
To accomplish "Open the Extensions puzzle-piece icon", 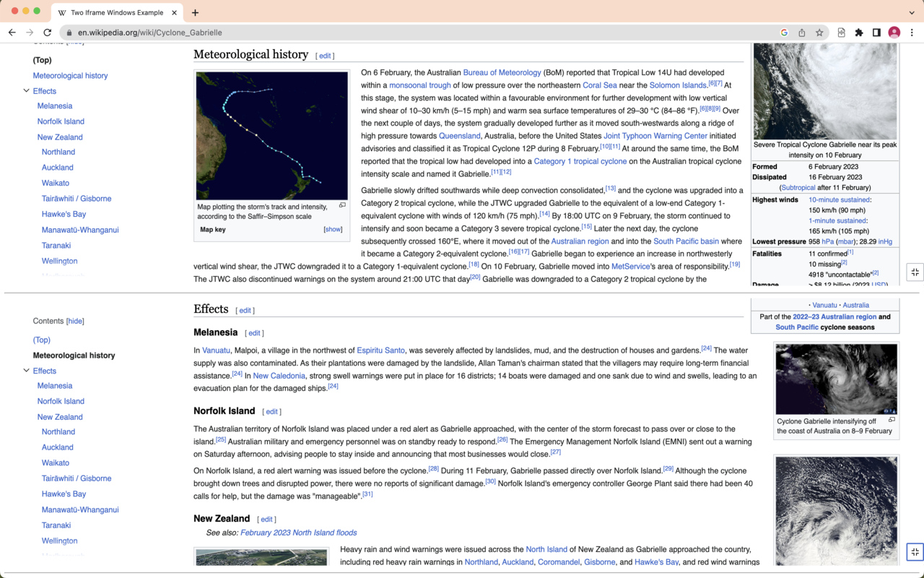I will (x=859, y=33).
